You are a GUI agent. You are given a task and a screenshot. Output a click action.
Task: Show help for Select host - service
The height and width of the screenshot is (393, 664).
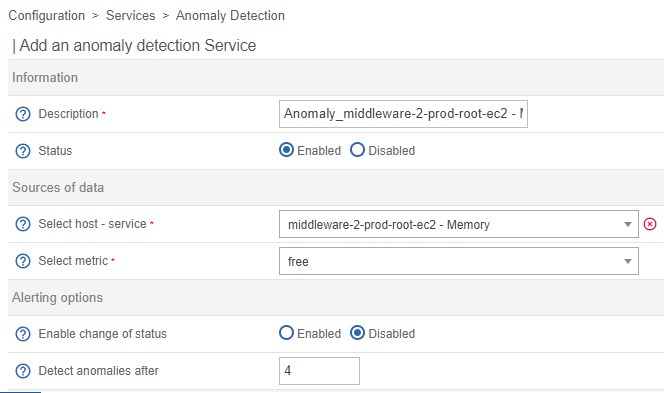point(23,224)
